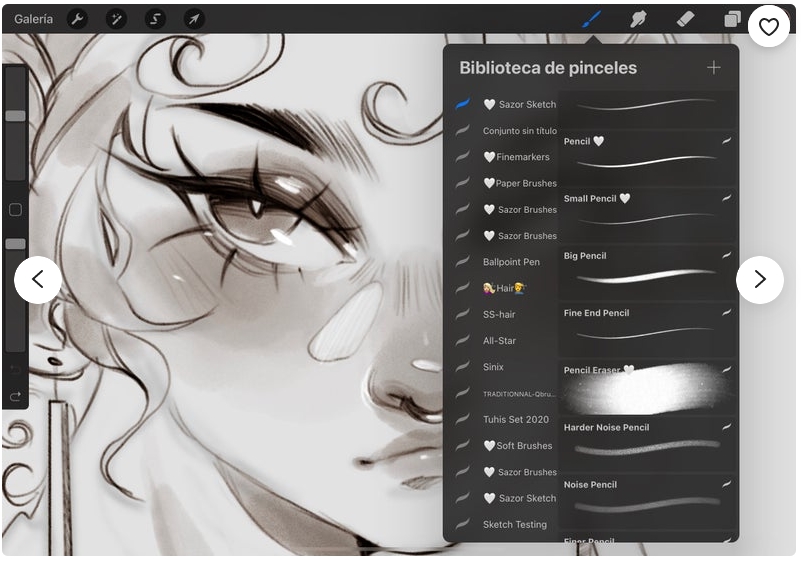The image size is (801, 561).
Task: Add new brush with plus icon
Action: click(x=713, y=68)
